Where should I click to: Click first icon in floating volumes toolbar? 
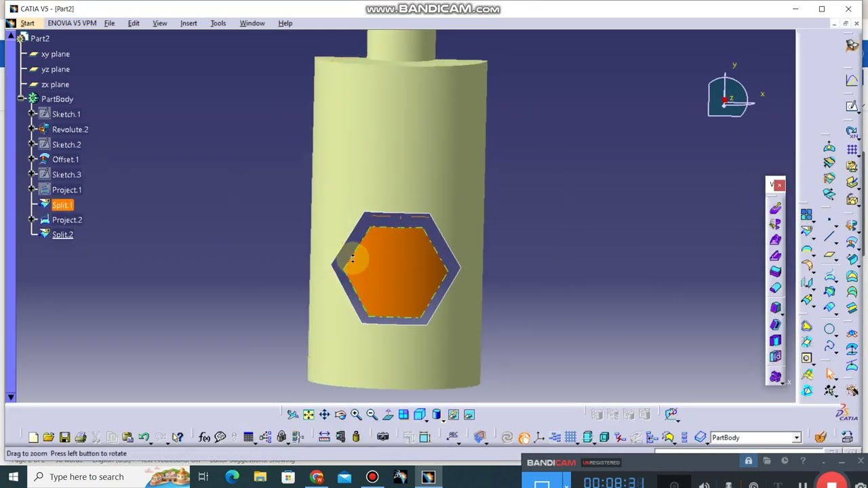775,208
